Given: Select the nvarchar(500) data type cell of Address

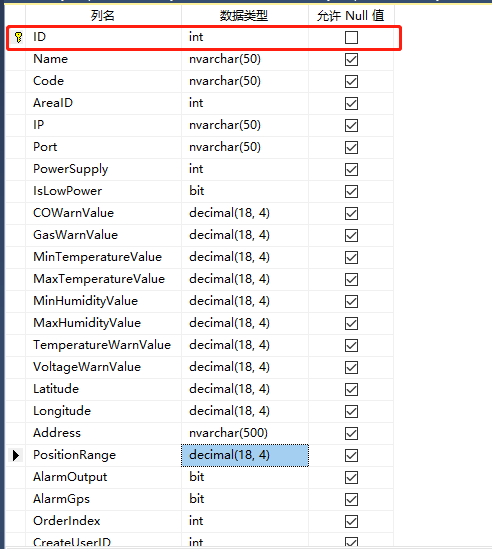Looking at the screenshot, I should tap(245, 433).
